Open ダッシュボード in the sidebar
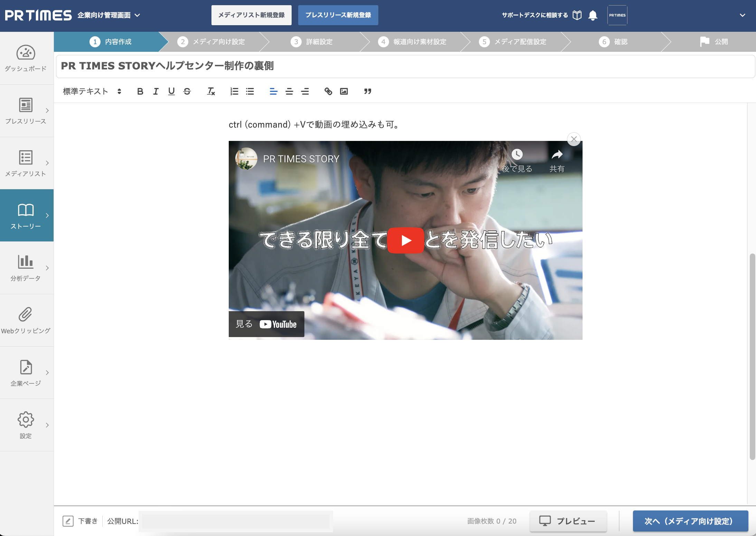Viewport: 756px width, 536px height. tap(26, 58)
